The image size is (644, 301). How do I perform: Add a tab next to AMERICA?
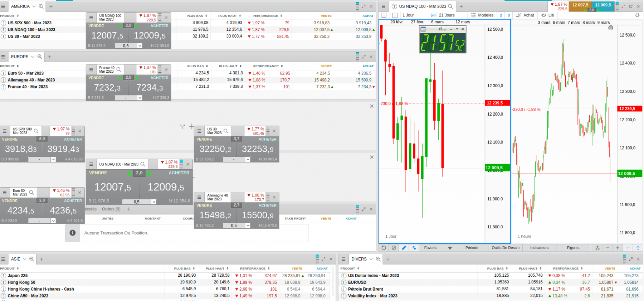click(x=51, y=6)
